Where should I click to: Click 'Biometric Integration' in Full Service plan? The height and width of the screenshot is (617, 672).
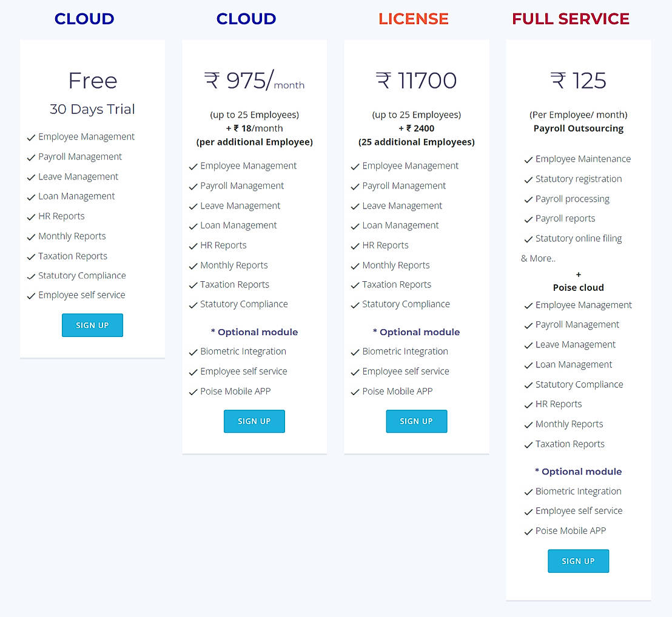pos(579,492)
